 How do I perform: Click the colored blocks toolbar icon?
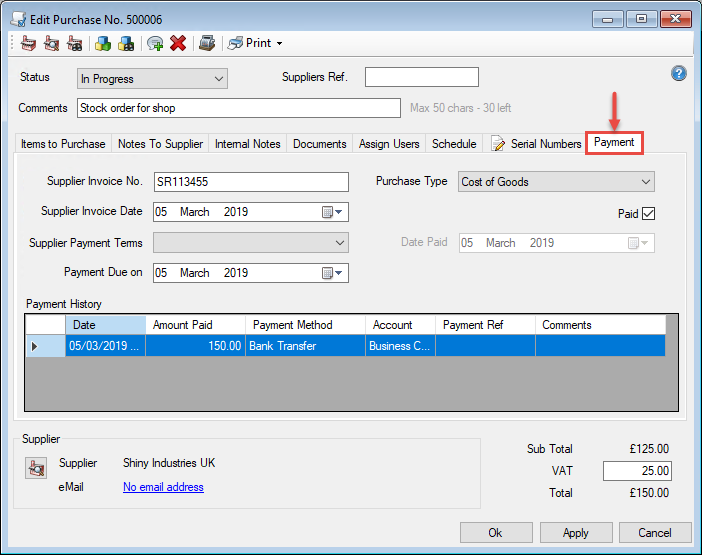[102, 43]
